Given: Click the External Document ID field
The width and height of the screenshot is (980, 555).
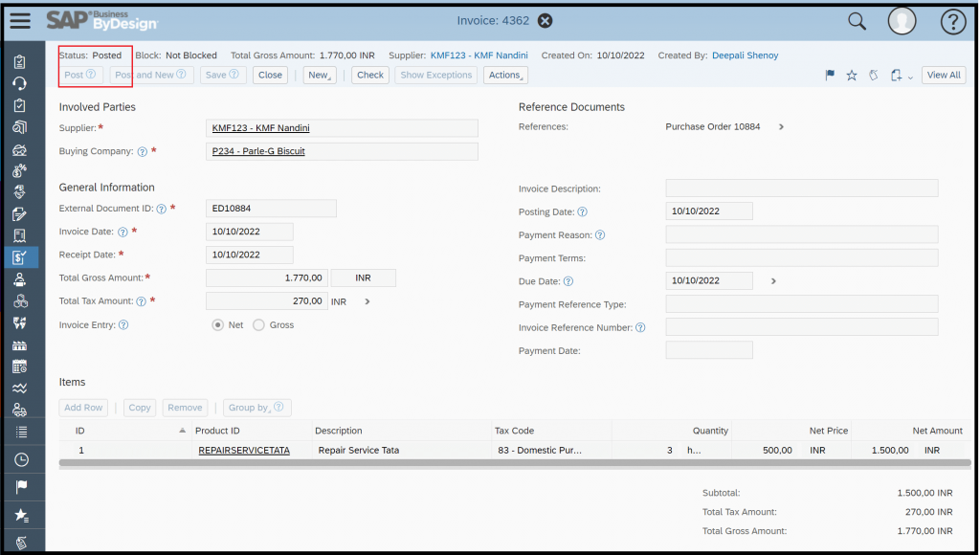Looking at the screenshot, I should tap(271, 209).
